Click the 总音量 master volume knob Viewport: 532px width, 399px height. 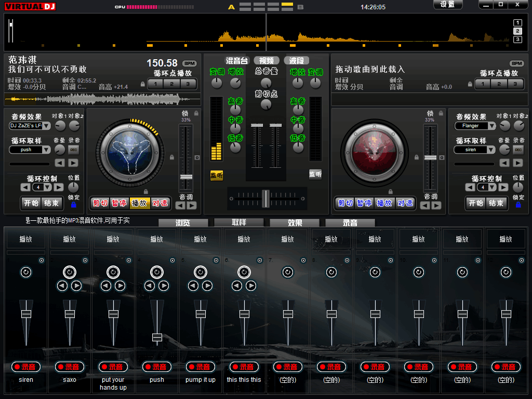266,83
